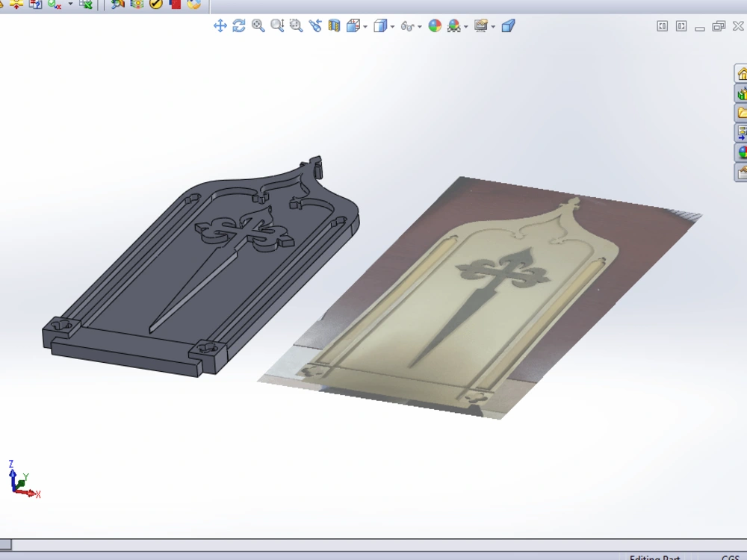Screen dimensions: 747x560
Task: Activate the Rotate View tool
Action: (239, 25)
